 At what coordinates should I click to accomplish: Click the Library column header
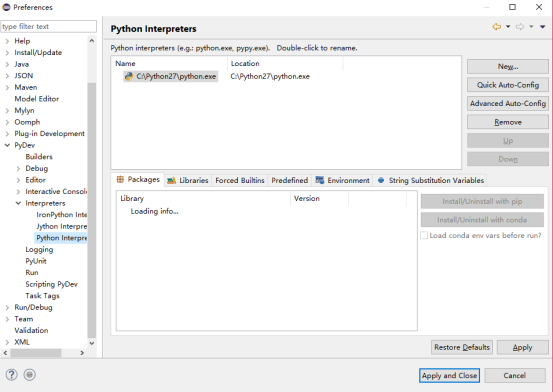[203, 199]
